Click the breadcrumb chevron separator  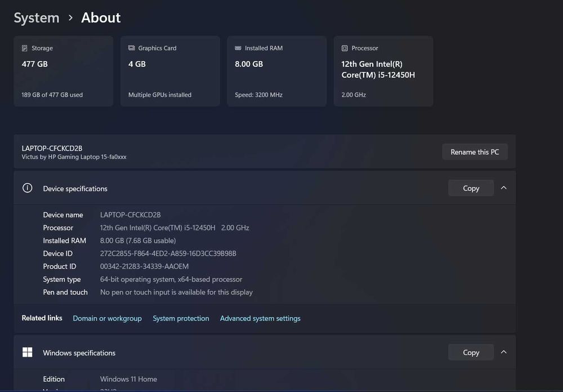(70, 17)
